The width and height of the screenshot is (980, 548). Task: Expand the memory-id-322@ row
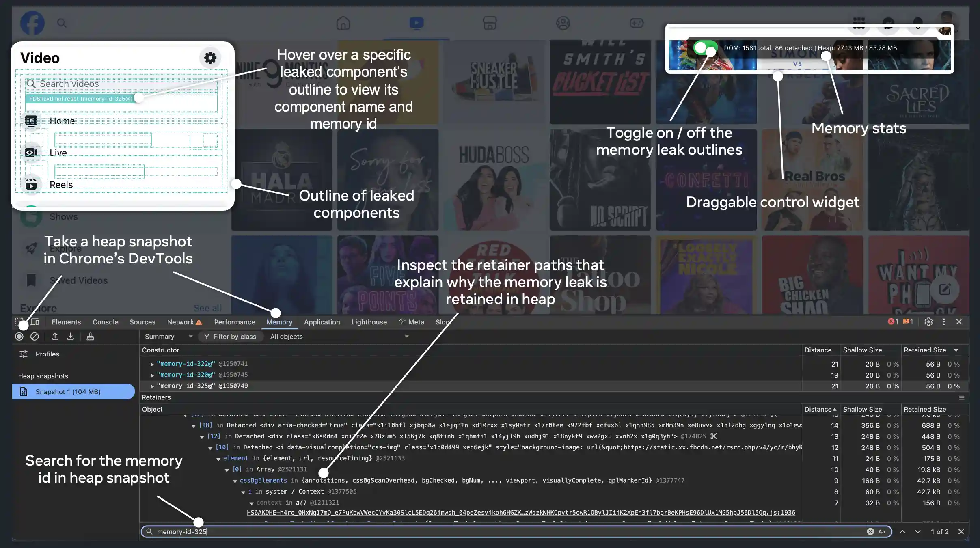click(x=152, y=364)
